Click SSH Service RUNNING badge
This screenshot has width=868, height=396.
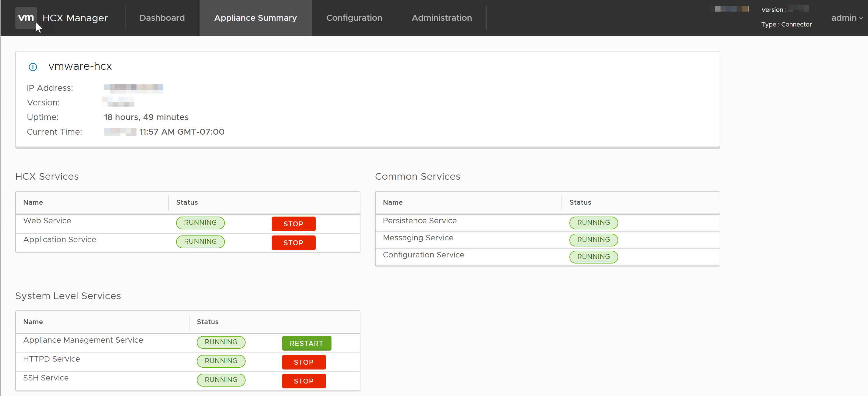point(221,380)
